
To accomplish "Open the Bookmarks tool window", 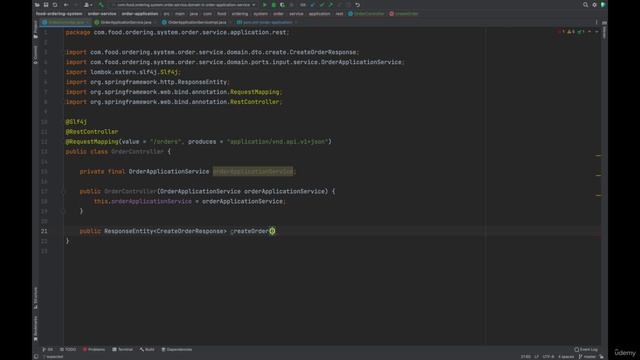I will pos(36,329).
